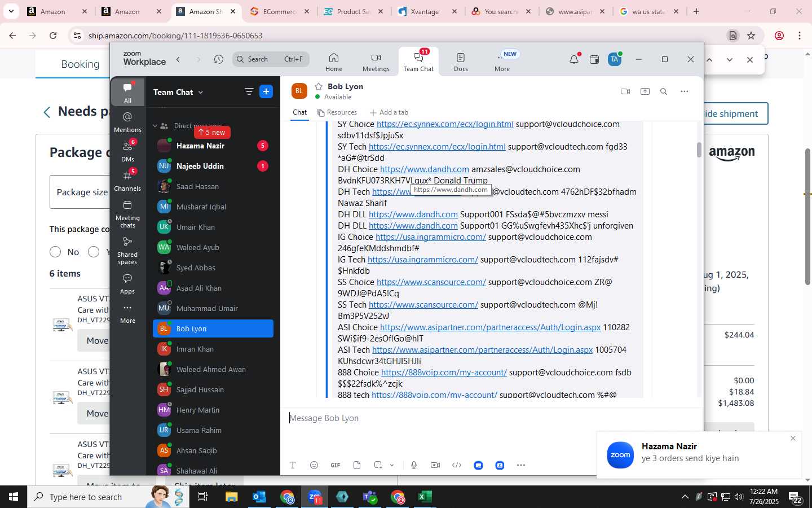Open Channels in sidebar
Screen dimensions: 812x508
click(128, 181)
